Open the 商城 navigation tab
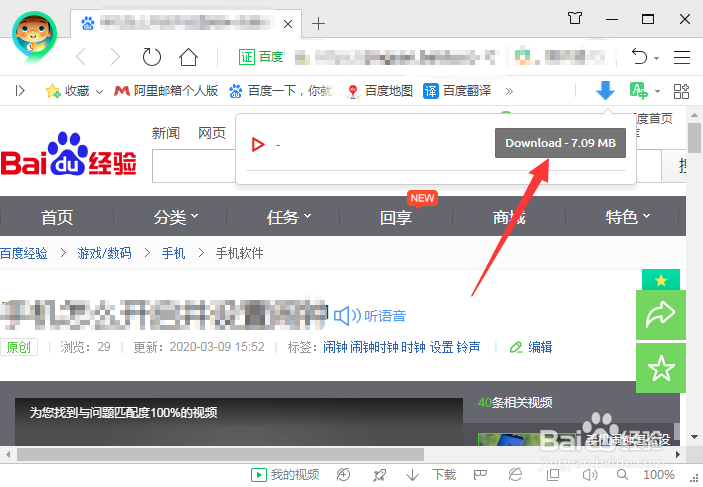This screenshot has height=487, width=703. click(509, 217)
